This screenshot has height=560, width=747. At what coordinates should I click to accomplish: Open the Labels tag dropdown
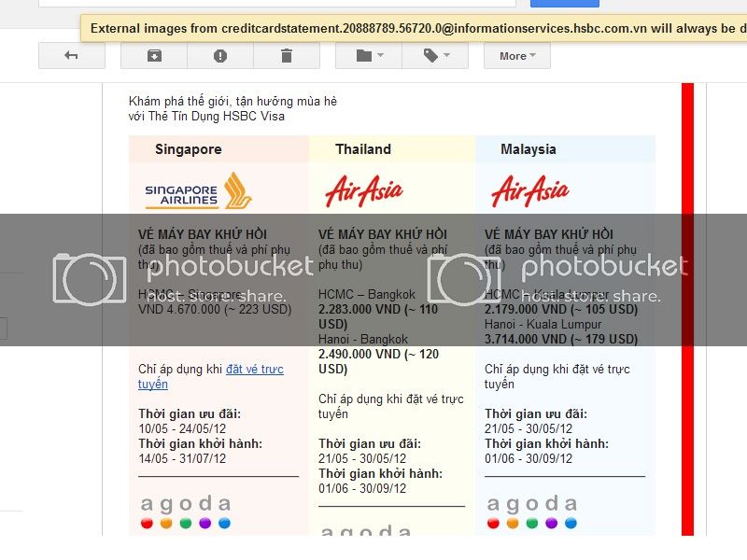click(x=435, y=56)
